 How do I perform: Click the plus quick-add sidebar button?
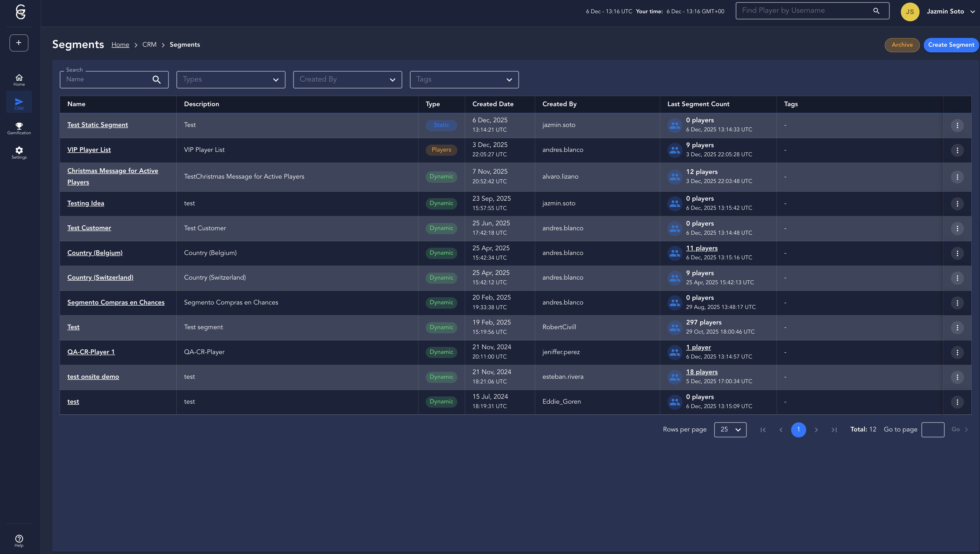(19, 43)
